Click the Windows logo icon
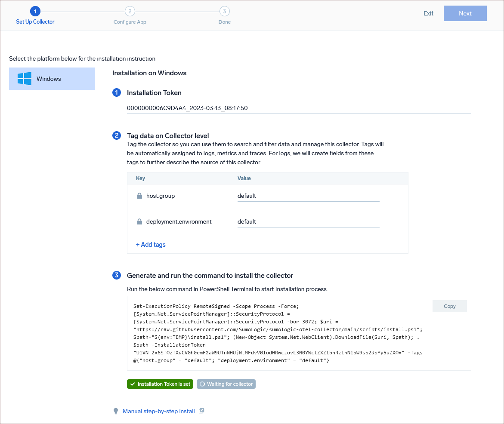 24,79
